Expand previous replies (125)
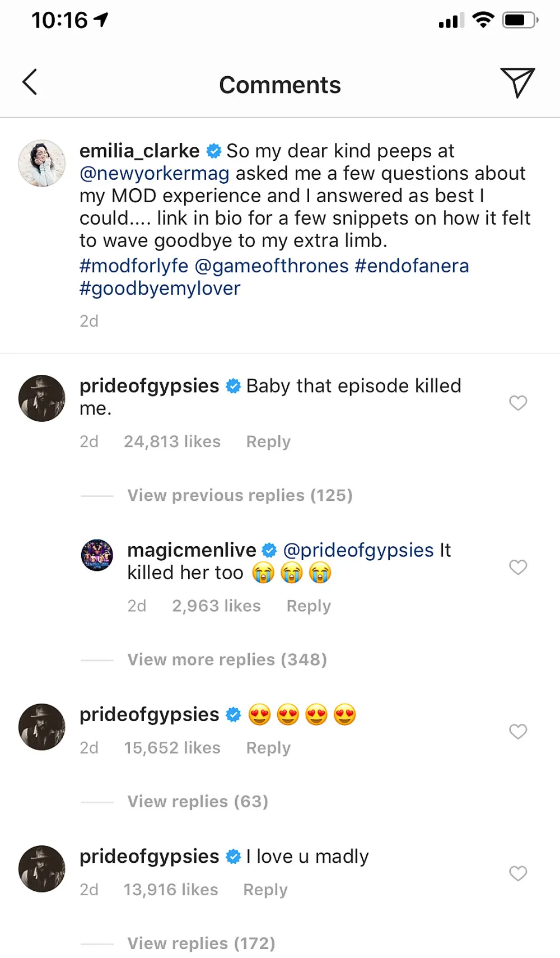The width and height of the screenshot is (560, 958). 240,495
